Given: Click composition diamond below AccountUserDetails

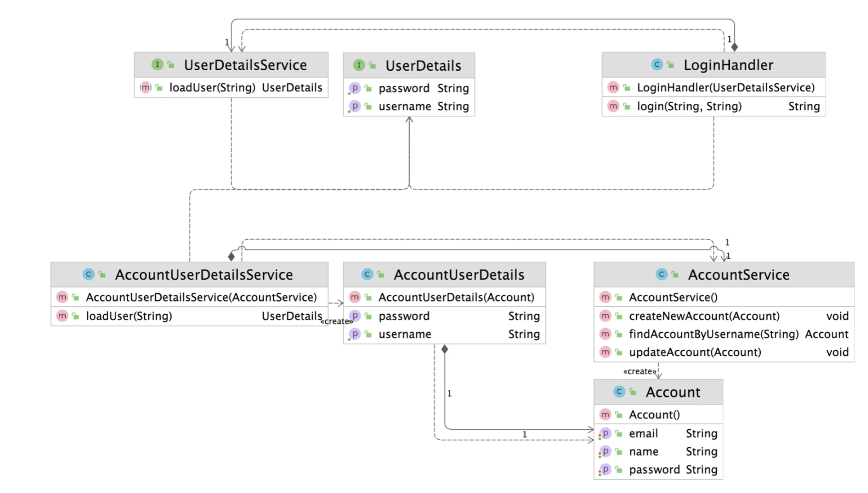Looking at the screenshot, I should (444, 349).
